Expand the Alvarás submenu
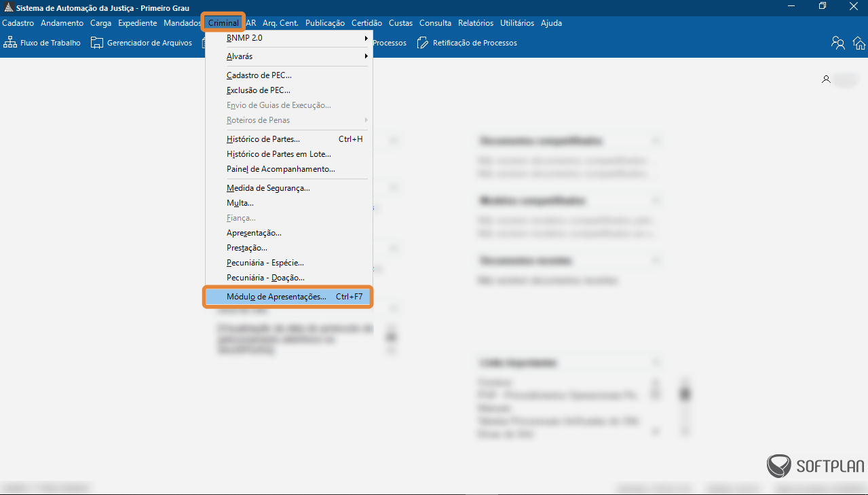Screen dimensions: 868x495 (288, 56)
